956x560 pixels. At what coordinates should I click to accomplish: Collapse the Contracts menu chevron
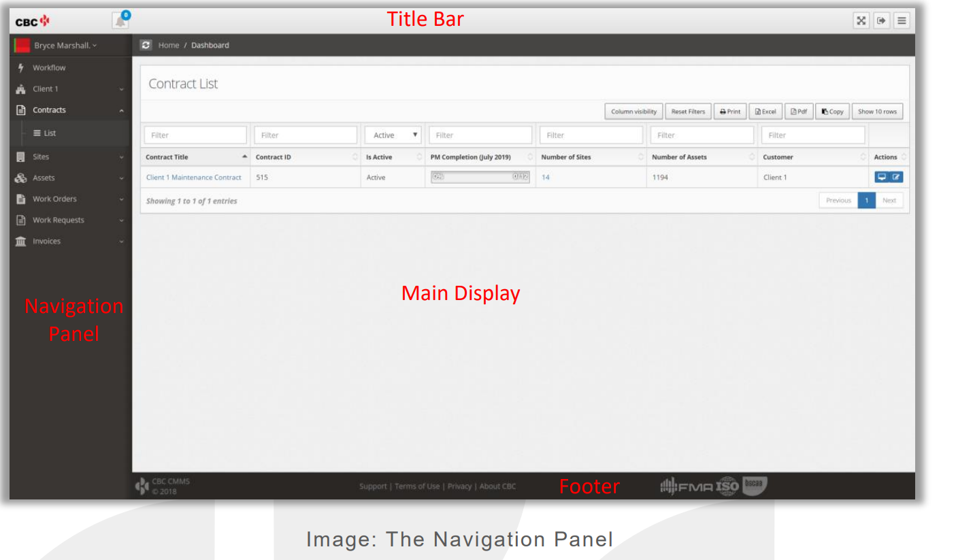pyautogui.click(x=121, y=110)
